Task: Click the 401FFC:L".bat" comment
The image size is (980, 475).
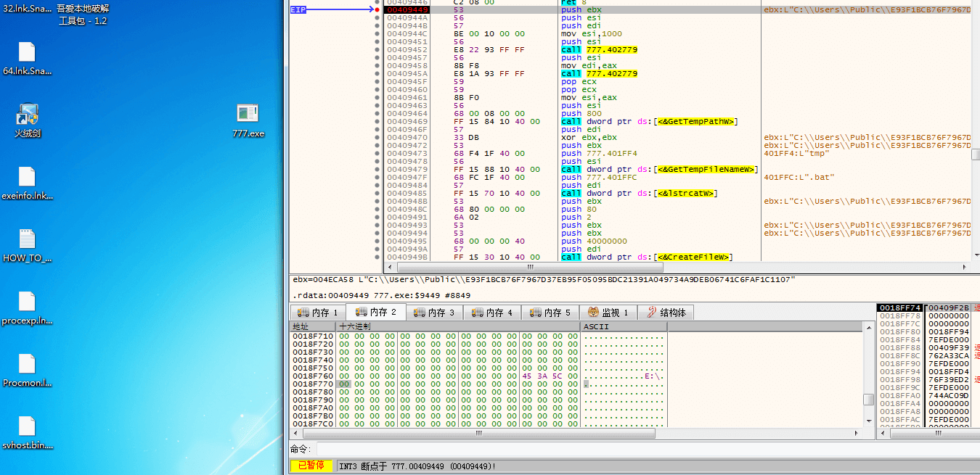Action: (799, 178)
